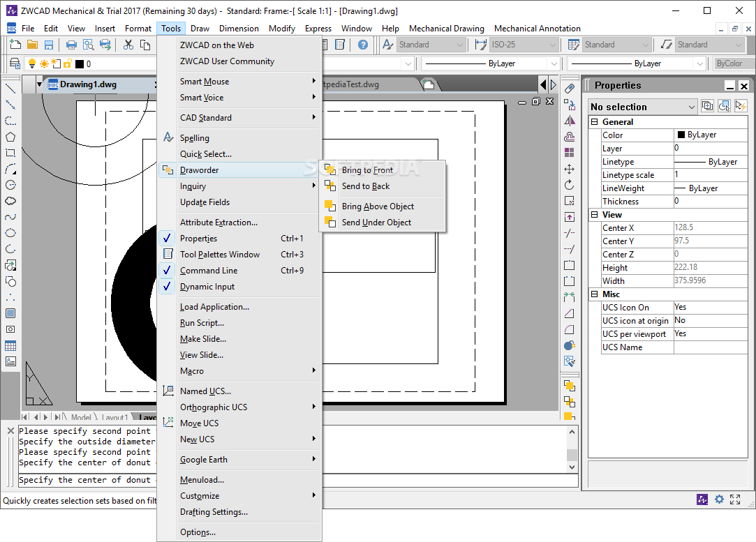Image resolution: width=756 pixels, height=542 pixels.
Task: Click the Help question mark icon
Action: [363, 45]
